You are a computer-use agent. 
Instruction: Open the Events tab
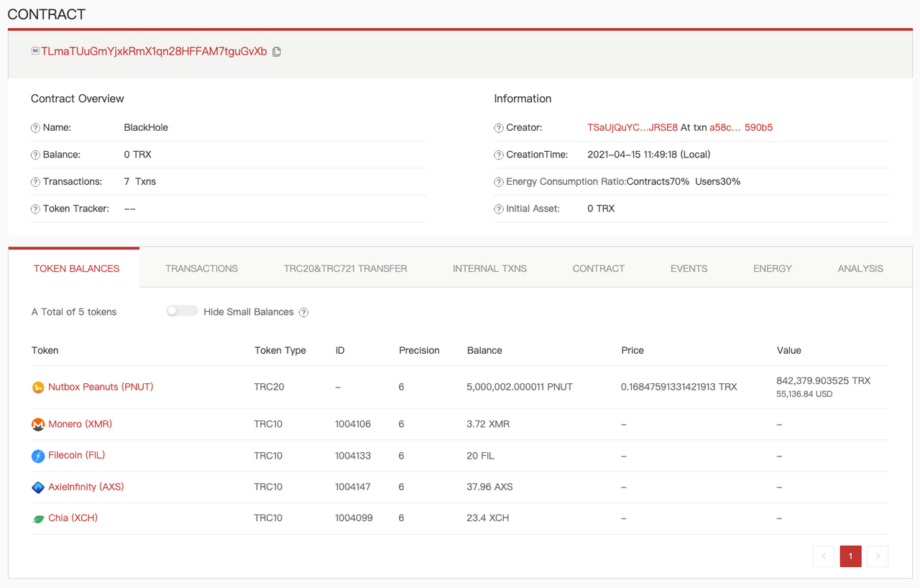coord(689,268)
